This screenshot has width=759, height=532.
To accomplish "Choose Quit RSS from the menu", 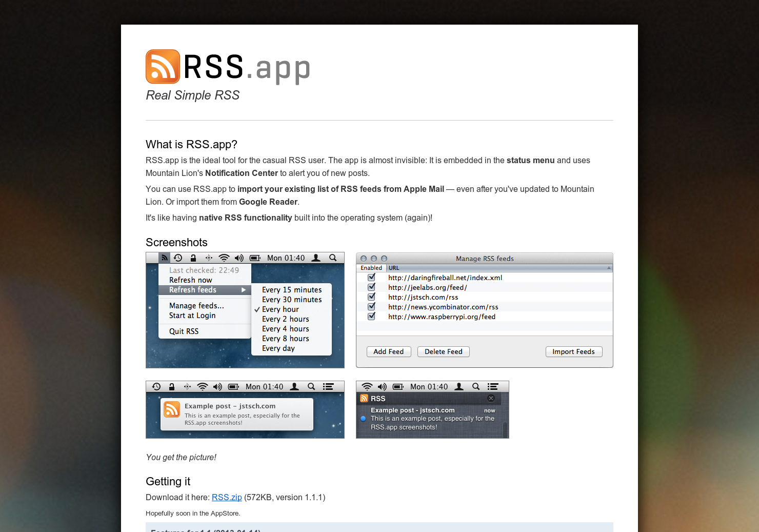I will (x=184, y=331).
